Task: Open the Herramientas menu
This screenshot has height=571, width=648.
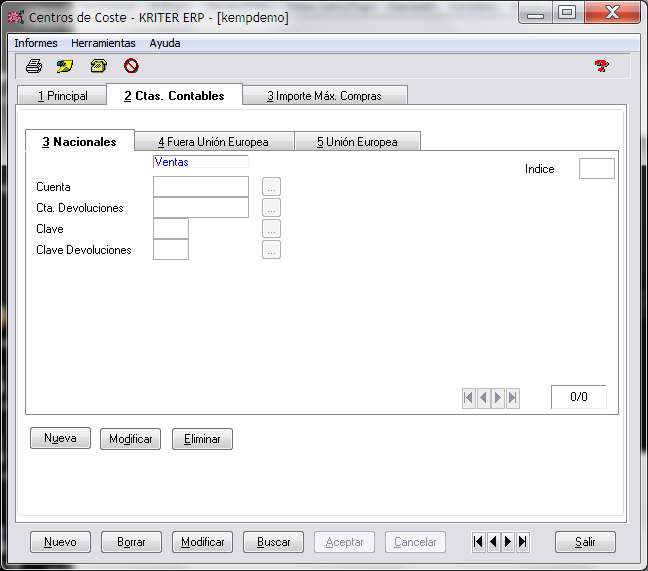Action: tap(103, 43)
